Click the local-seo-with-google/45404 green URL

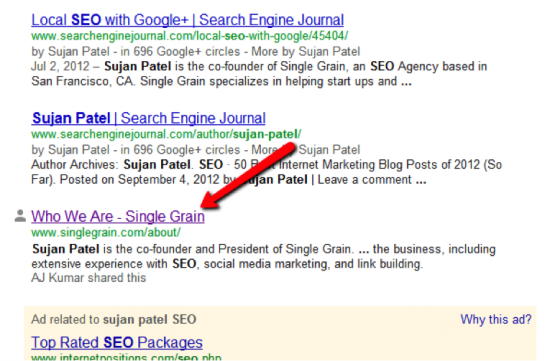coord(189,36)
